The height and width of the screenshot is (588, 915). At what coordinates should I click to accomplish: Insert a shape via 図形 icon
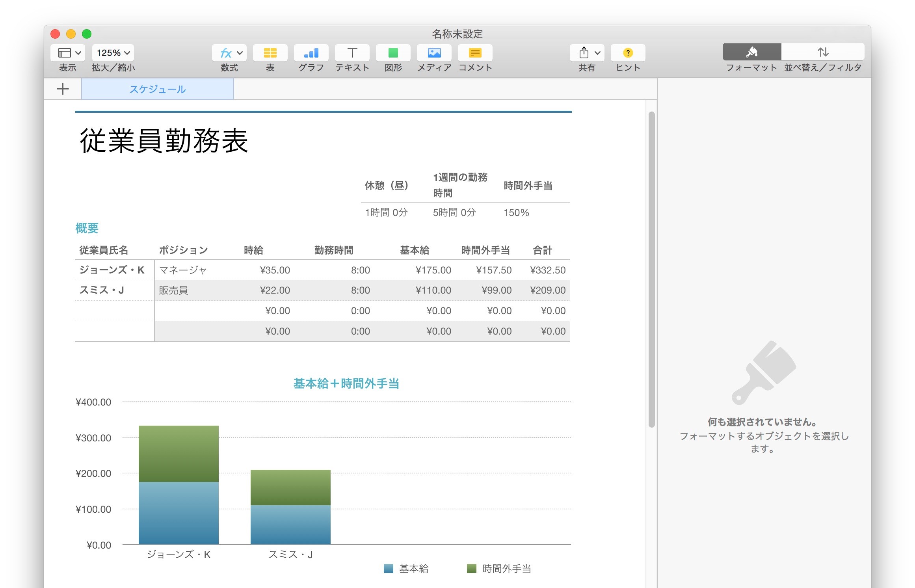393,53
